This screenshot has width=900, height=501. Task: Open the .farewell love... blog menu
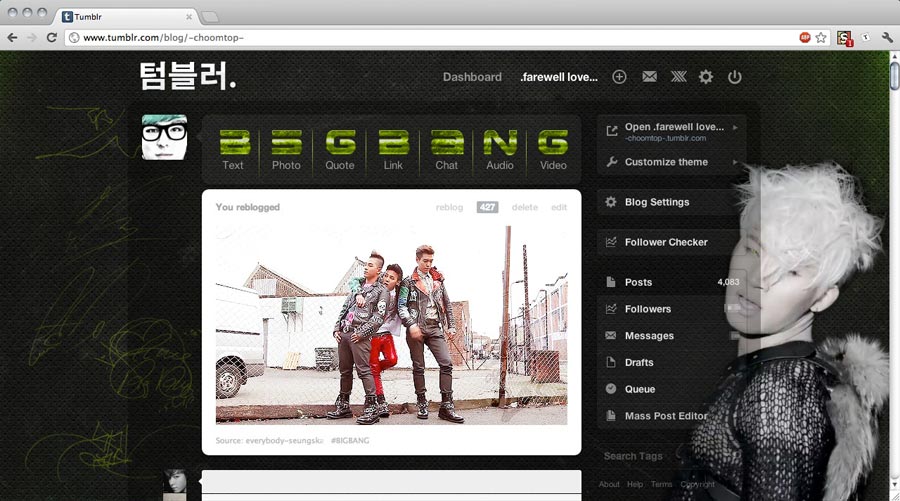[558, 77]
